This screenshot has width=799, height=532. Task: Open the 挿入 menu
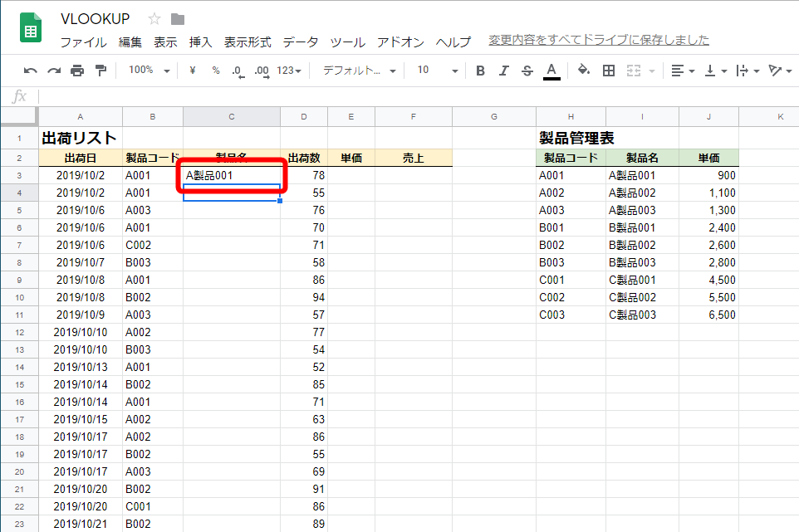200,42
